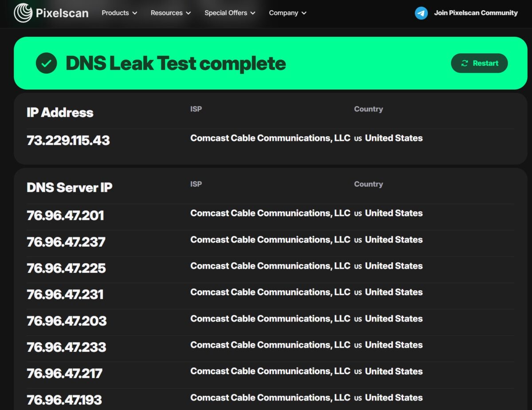The height and width of the screenshot is (410, 532).
Task: Open the Special Offers dropdown
Action: 230,13
